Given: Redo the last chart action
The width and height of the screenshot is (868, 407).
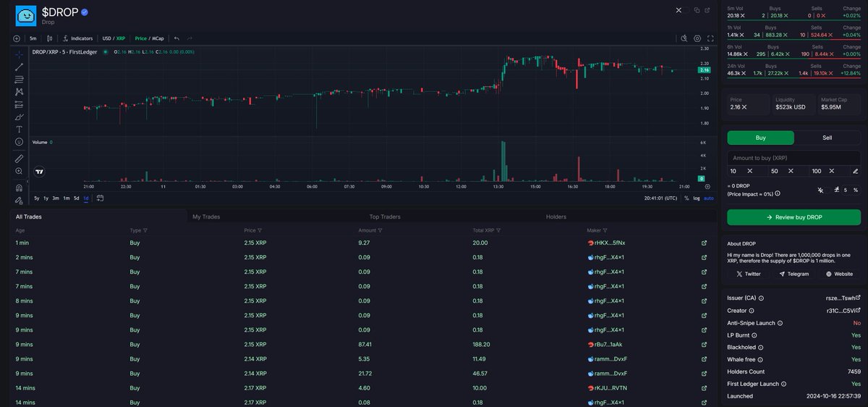Looking at the screenshot, I should pos(190,38).
